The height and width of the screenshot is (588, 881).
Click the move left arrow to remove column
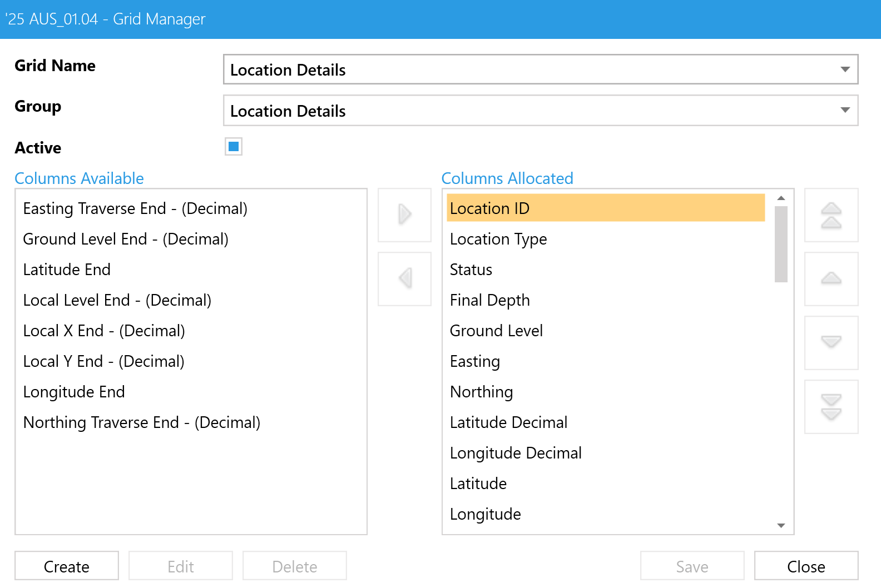pos(404,278)
